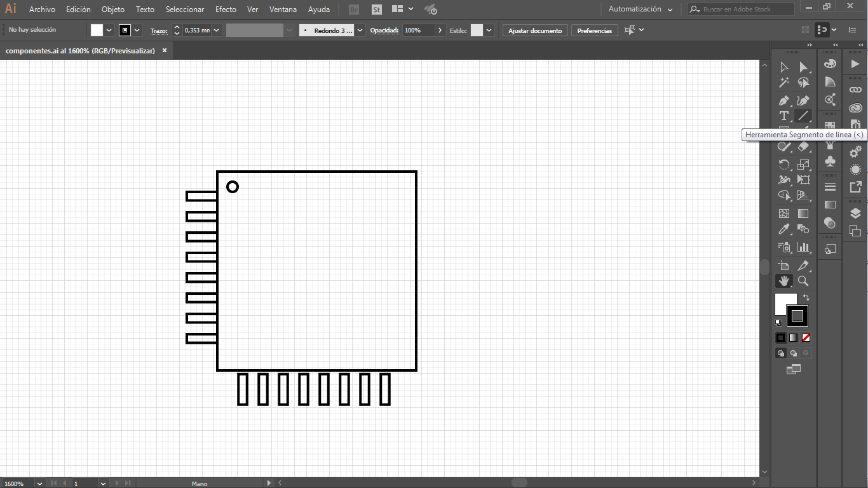
Task: Expand the Opacidad options arrow
Action: (440, 30)
